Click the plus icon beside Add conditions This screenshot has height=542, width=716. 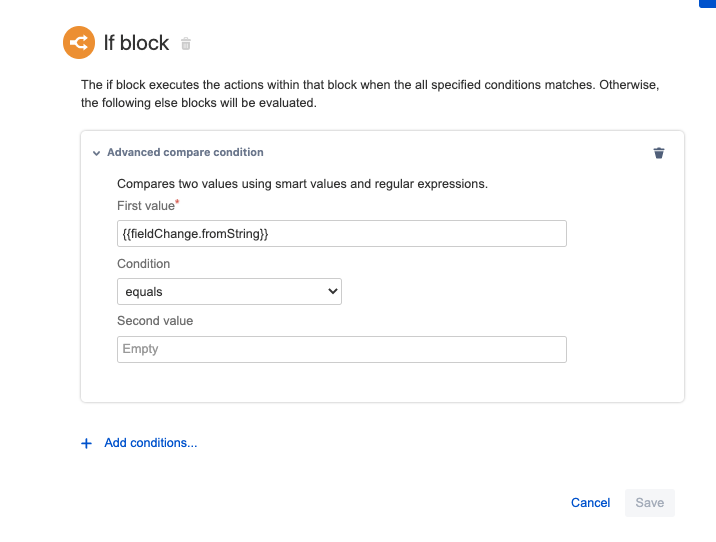click(86, 443)
